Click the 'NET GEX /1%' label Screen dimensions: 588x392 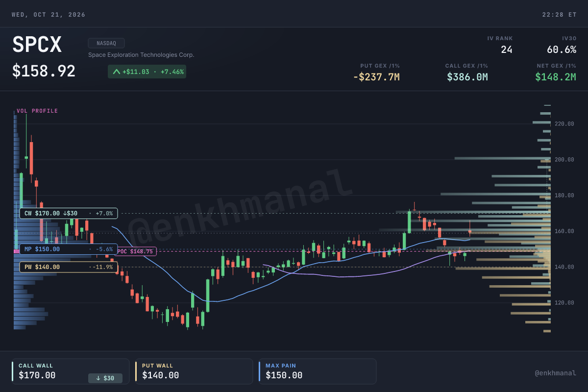coord(556,66)
